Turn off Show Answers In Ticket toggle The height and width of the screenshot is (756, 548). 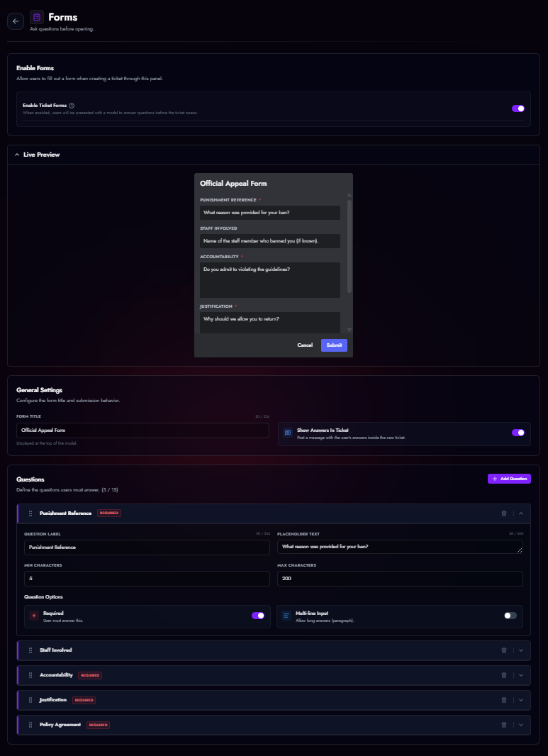pyautogui.click(x=518, y=433)
